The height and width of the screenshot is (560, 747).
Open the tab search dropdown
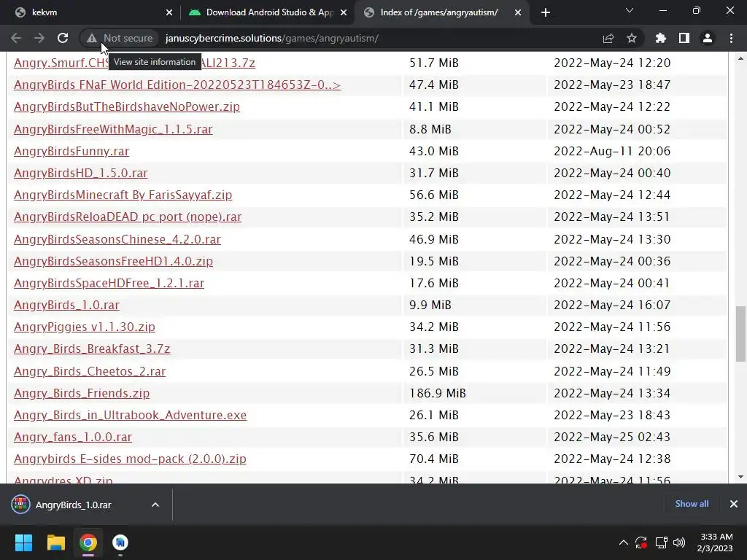click(x=630, y=10)
